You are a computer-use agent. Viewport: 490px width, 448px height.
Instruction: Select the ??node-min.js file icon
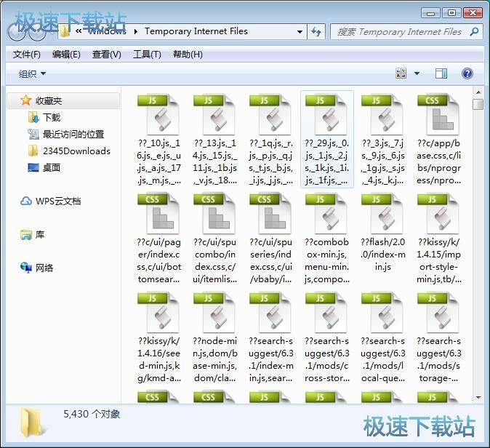[x=214, y=312]
